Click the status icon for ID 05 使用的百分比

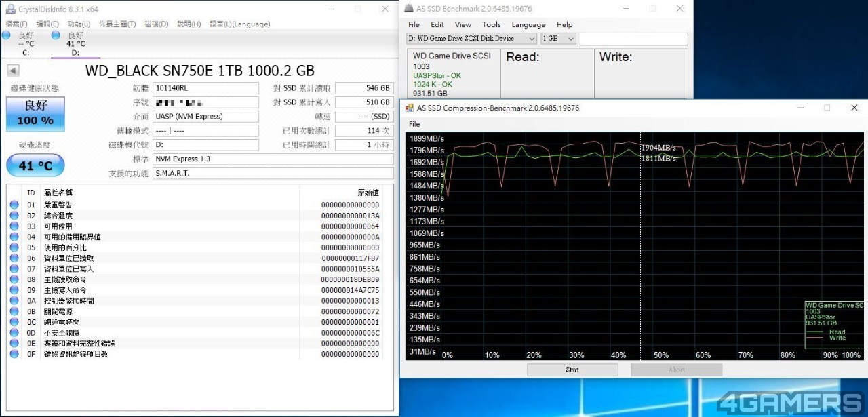14,247
